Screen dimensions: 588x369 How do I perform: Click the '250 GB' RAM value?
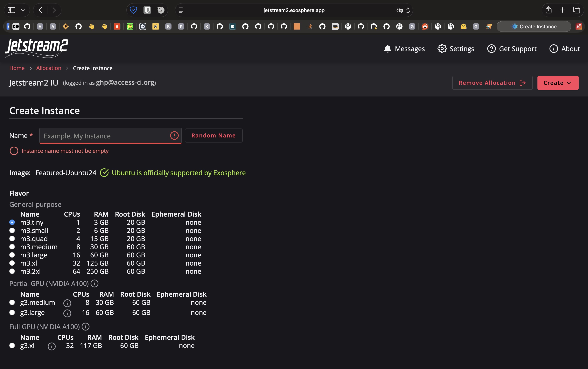pyautogui.click(x=97, y=271)
